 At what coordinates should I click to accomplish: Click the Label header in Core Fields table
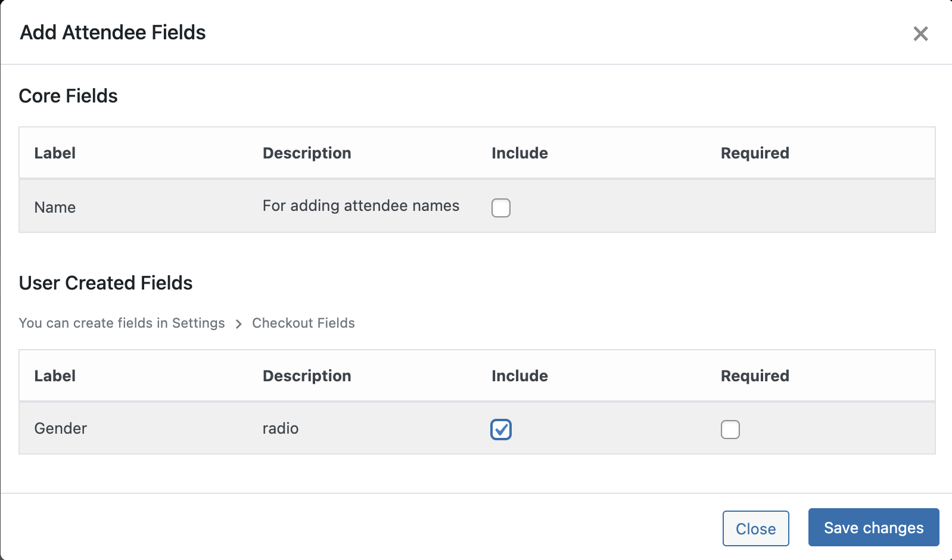(x=55, y=153)
